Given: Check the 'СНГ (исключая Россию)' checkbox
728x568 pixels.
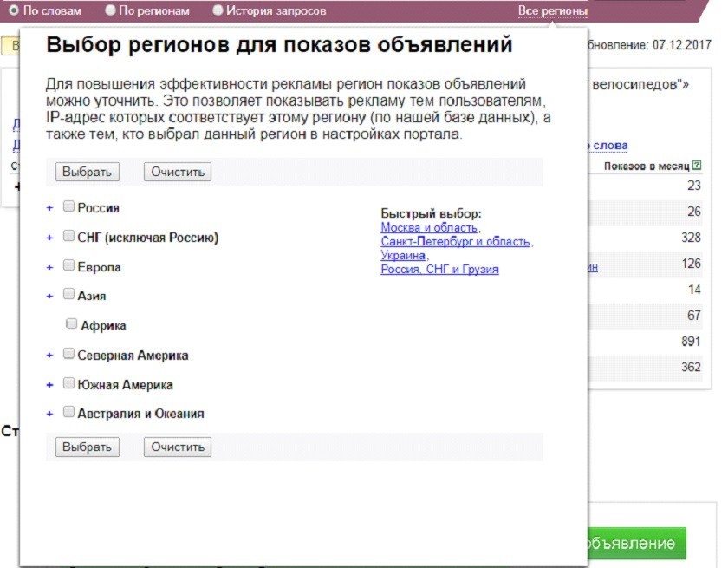Looking at the screenshot, I should (68, 236).
